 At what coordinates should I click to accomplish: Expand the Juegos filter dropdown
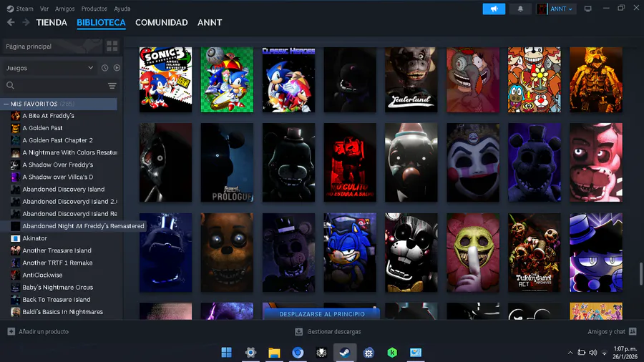click(49, 68)
